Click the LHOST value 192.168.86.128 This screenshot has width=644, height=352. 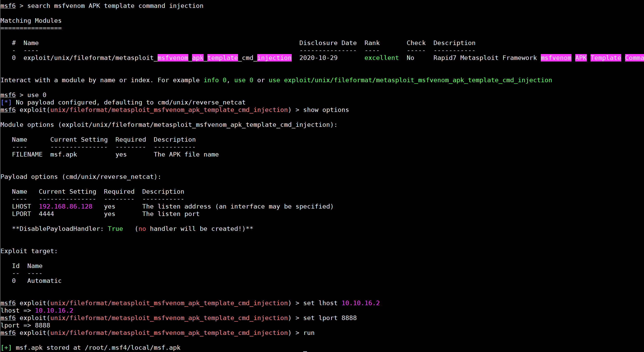tap(66, 207)
